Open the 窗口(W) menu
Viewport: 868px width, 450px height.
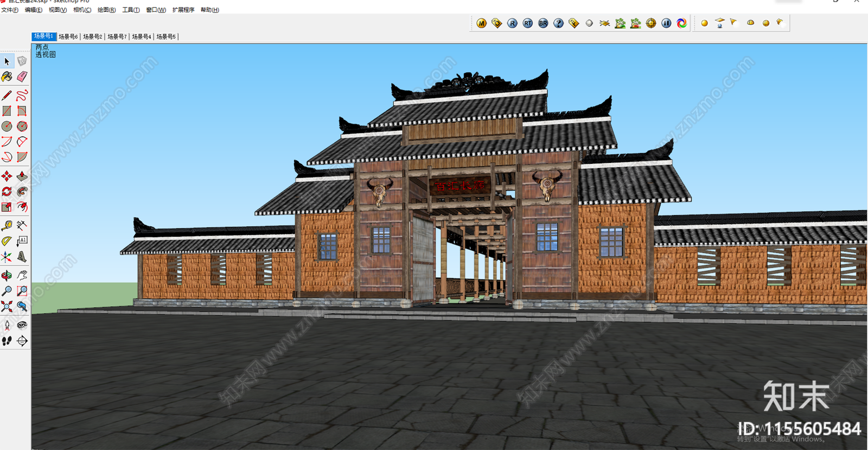tap(156, 10)
